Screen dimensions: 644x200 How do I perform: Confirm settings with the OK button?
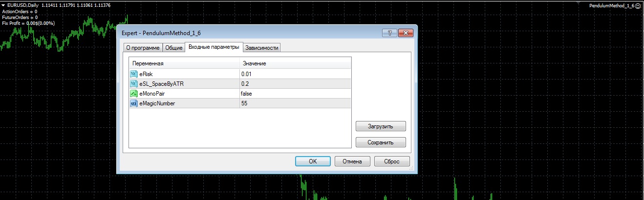tap(313, 161)
